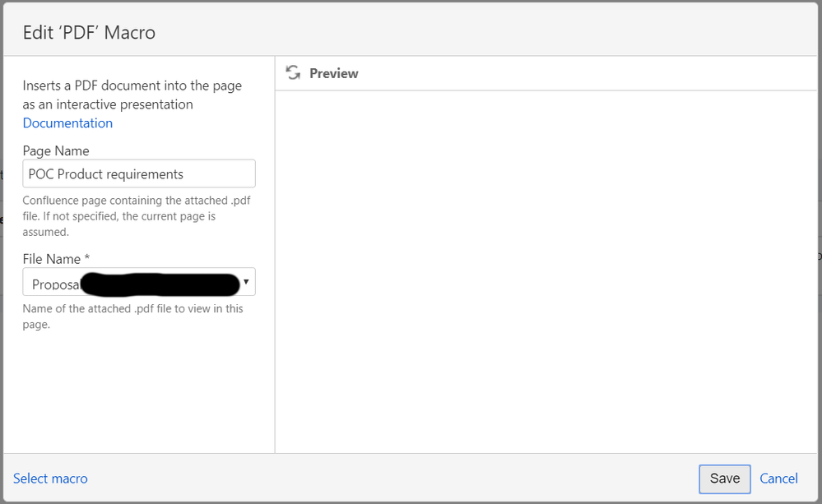
Task: Click the Preview pane header
Action: click(333, 72)
